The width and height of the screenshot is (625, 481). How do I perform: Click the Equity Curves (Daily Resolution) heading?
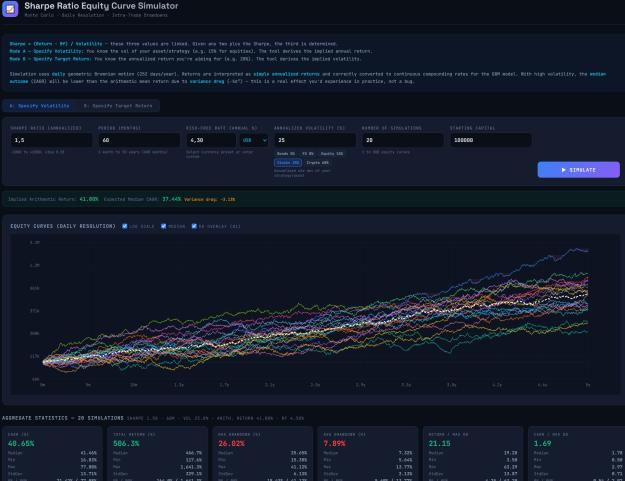point(63,226)
